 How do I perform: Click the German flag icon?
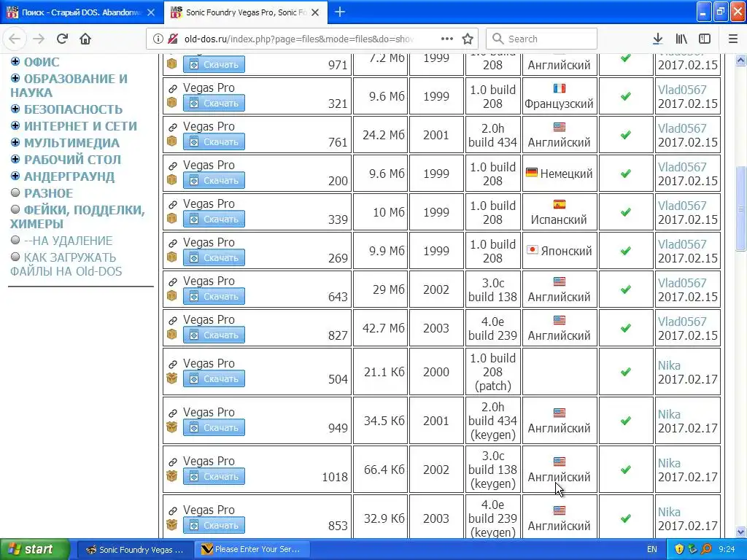532,173
